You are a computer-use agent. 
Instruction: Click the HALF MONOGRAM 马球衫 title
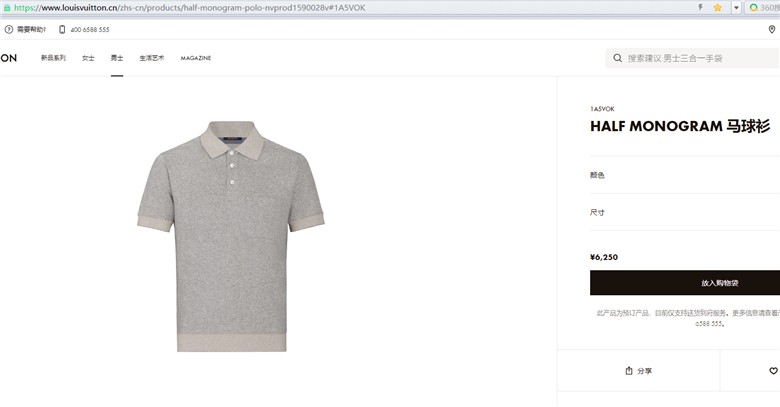[680, 126]
